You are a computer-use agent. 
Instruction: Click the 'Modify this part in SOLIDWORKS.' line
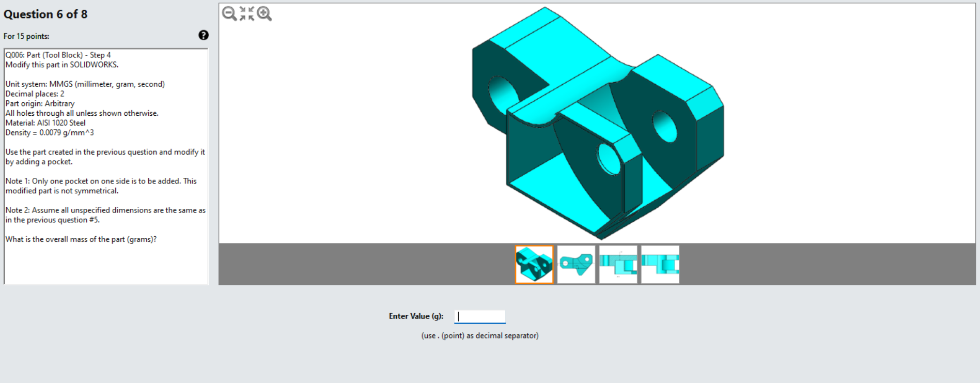click(x=62, y=65)
